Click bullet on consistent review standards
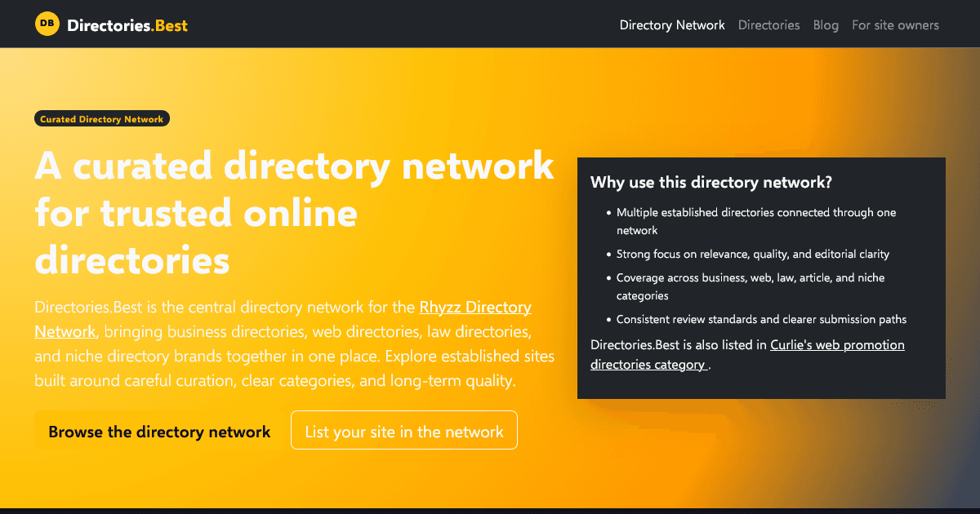Screen dimensions: 980x514 [761, 319]
